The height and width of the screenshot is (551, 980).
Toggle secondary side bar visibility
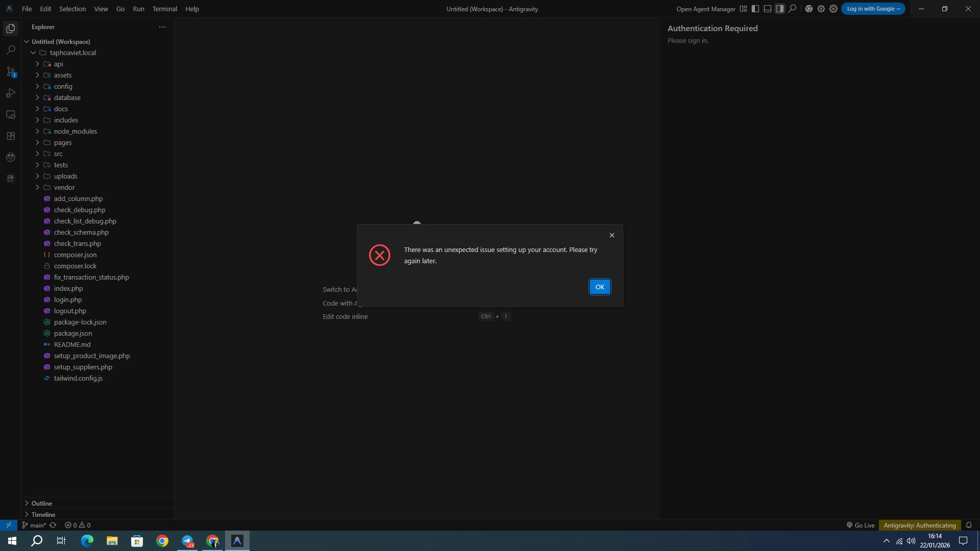(780, 9)
